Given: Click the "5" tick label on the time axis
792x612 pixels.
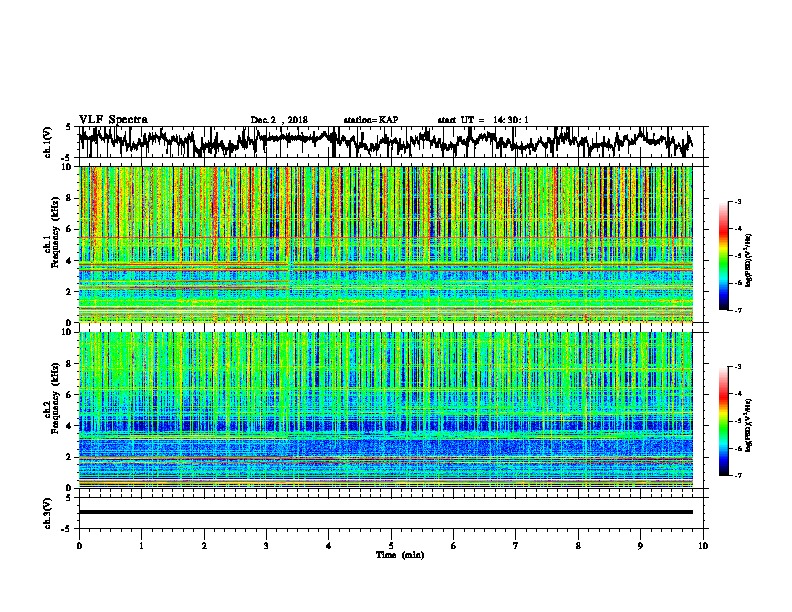Looking at the screenshot, I should (x=391, y=546).
